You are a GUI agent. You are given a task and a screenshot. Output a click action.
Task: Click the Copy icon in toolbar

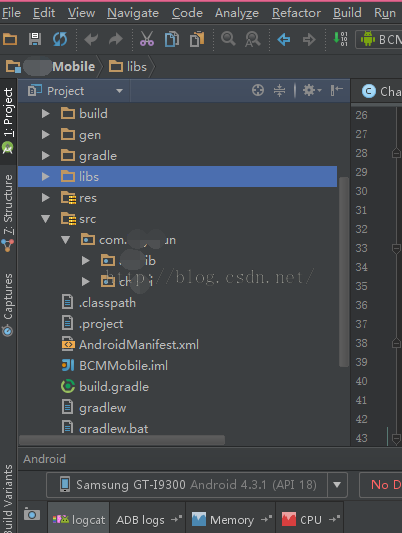pos(172,39)
